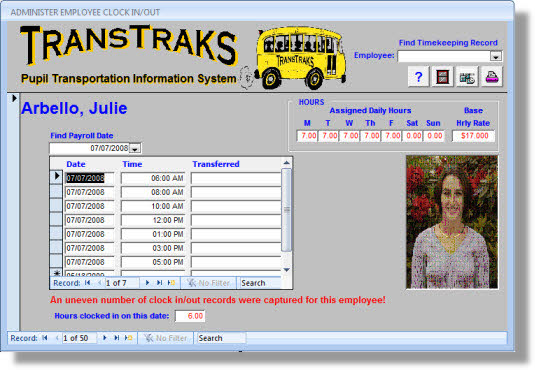The image size is (535, 370).
Task: Click the red window-frame icon button
Action: coord(443,76)
